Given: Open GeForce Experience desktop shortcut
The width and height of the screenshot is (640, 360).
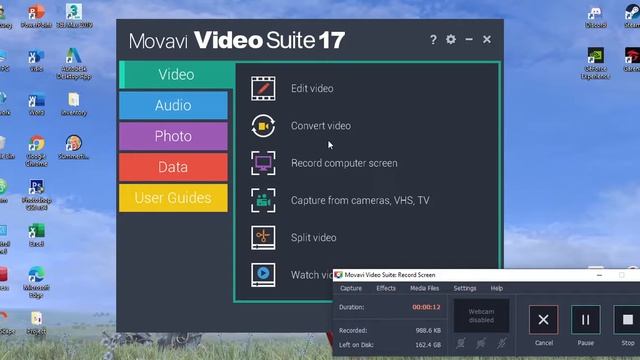Looking at the screenshot, I should point(596,64).
